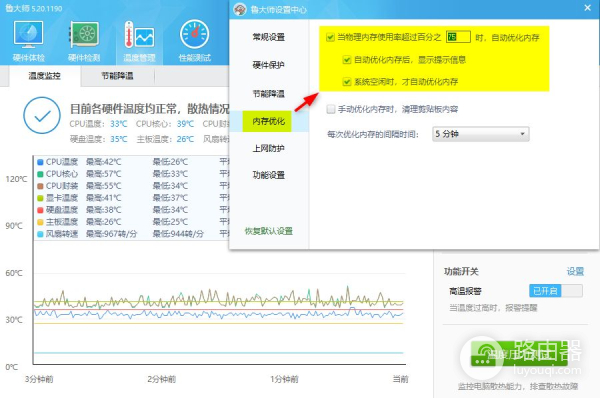Select 内存优化 in settings sidebar

(269, 121)
